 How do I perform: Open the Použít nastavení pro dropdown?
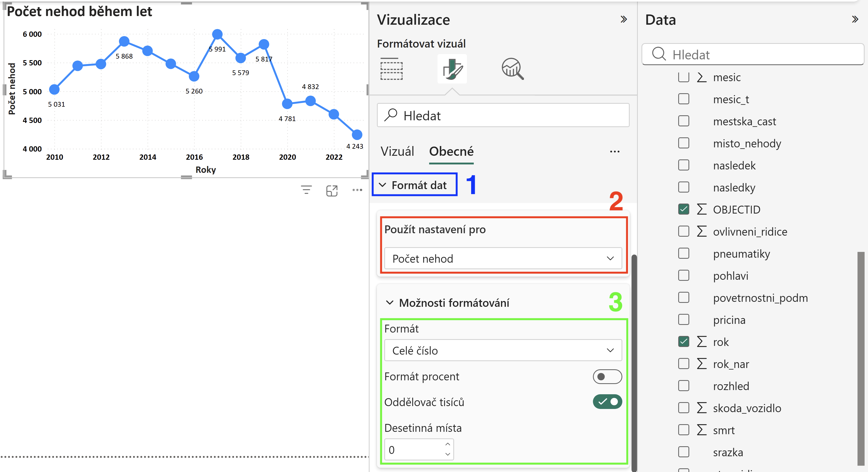point(503,258)
